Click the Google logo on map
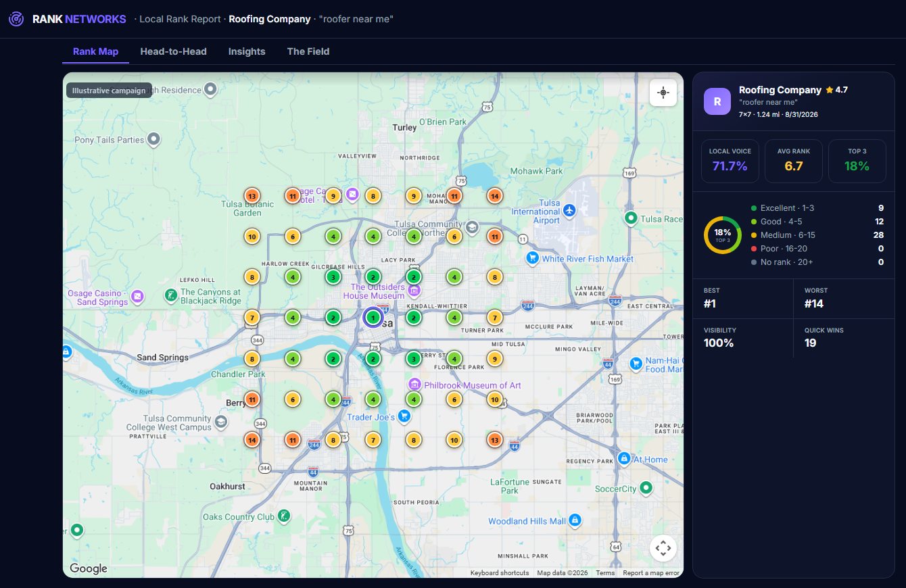 [x=89, y=568]
